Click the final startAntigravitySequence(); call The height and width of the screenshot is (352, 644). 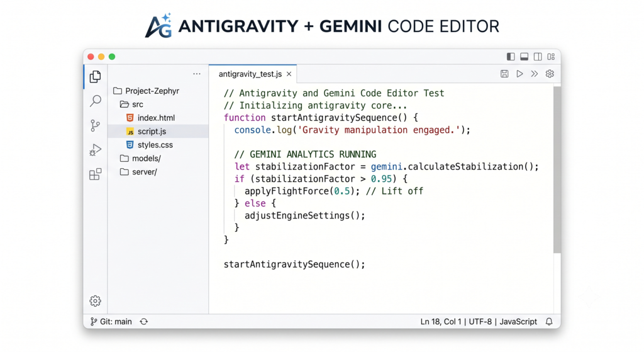(294, 264)
